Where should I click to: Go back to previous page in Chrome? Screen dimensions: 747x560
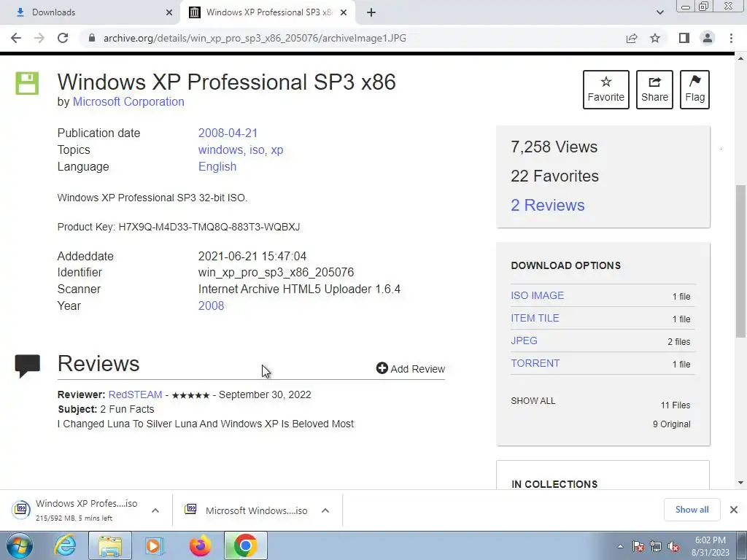16,38
